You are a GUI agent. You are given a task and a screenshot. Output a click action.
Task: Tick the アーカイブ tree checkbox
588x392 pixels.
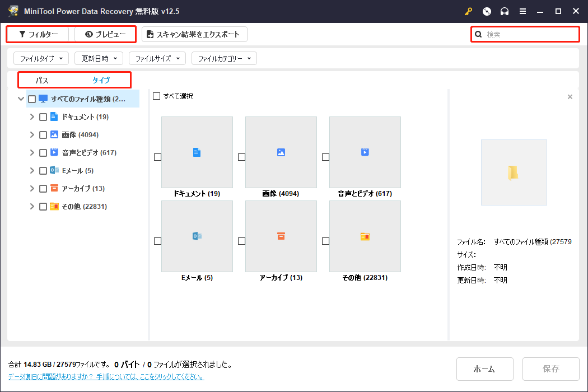point(43,189)
